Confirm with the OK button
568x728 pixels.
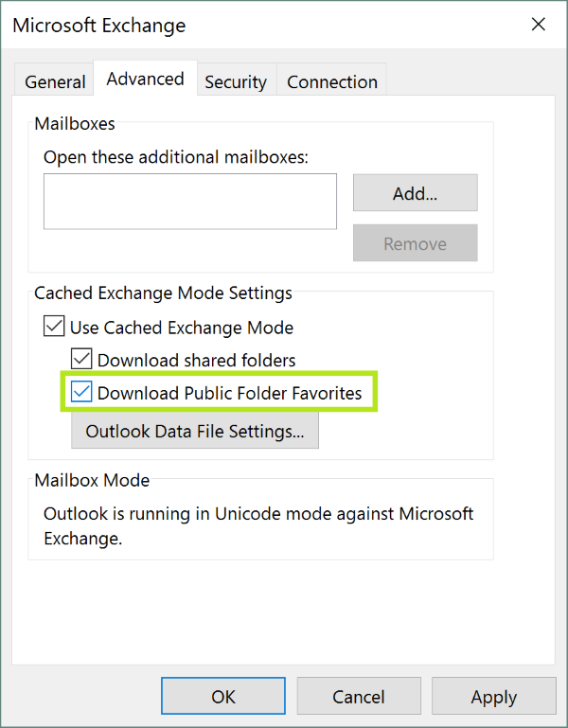click(223, 695)
